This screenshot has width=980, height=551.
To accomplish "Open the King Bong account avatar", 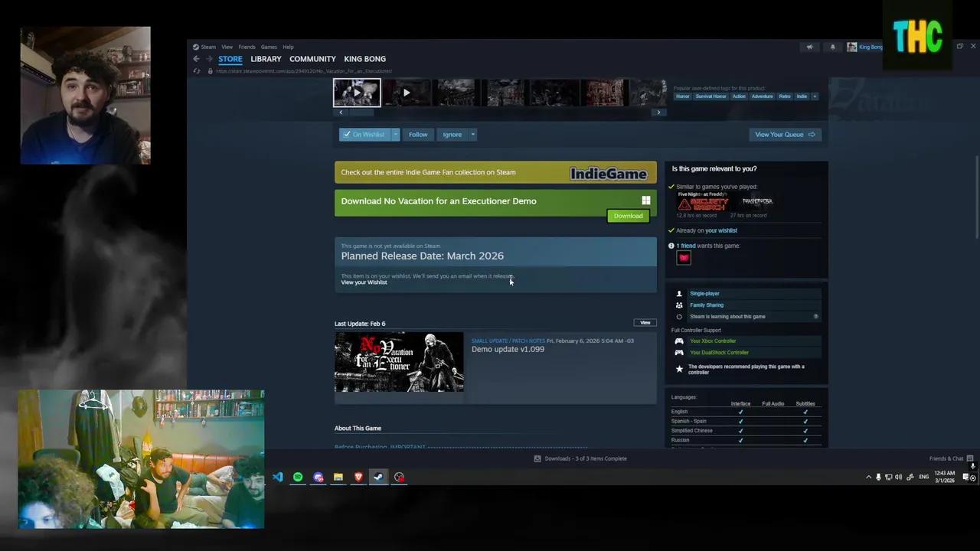I will 851,47.
